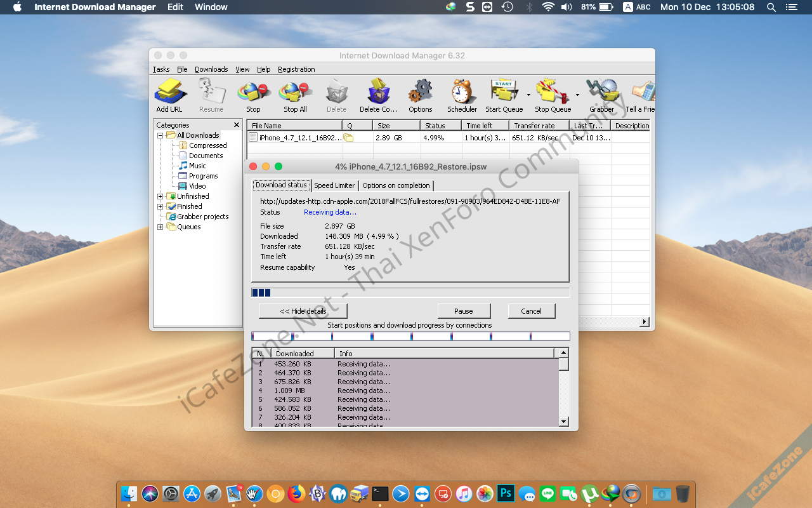Open the Options gear icon
This screenshot has height=508, width=812.
(420, 95)
